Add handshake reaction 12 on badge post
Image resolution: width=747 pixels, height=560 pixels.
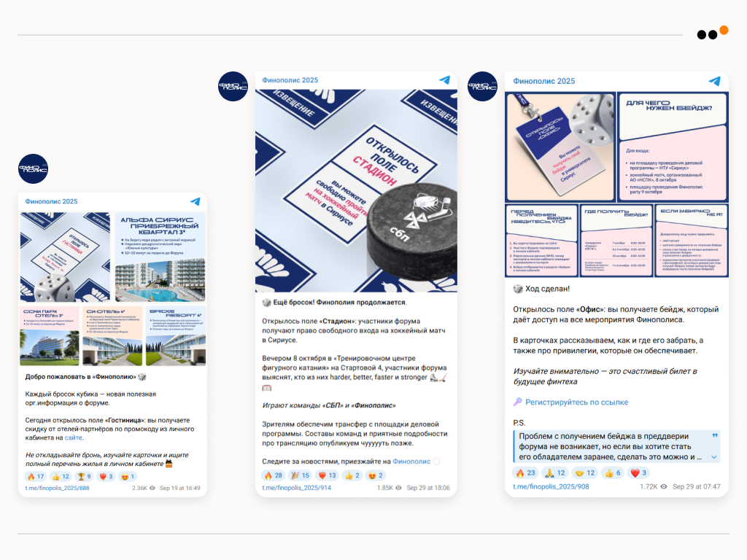[x=584, y=472]
